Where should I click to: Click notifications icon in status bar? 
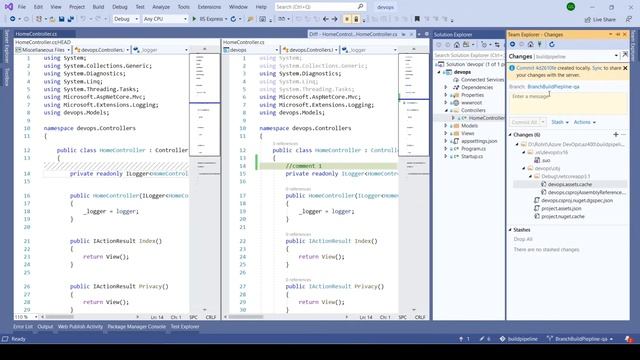point(629,339)
